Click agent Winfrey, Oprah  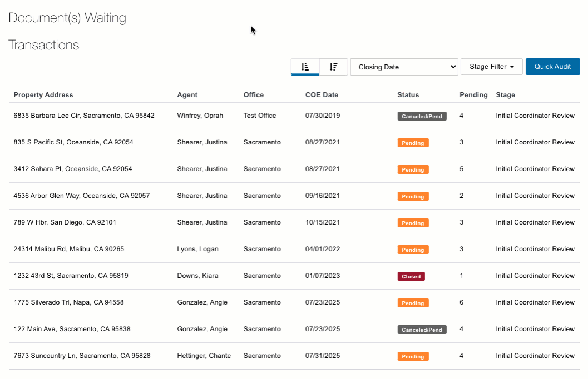pos(200,116)
